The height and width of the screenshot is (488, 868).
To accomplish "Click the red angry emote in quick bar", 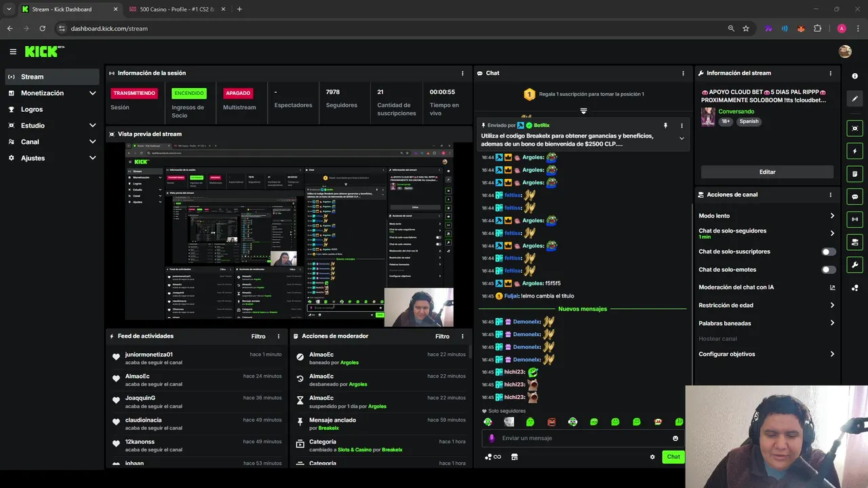I will [551, 422].
